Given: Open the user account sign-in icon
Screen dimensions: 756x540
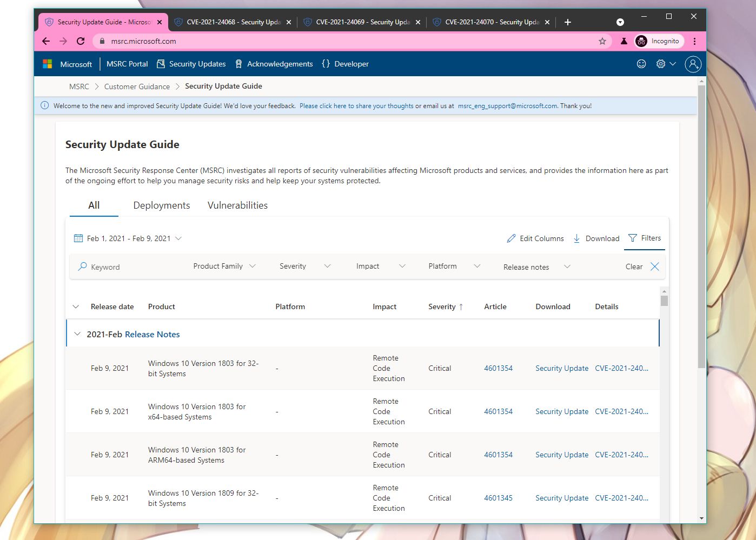Looking at the screenshot, I should click(693, 64).
